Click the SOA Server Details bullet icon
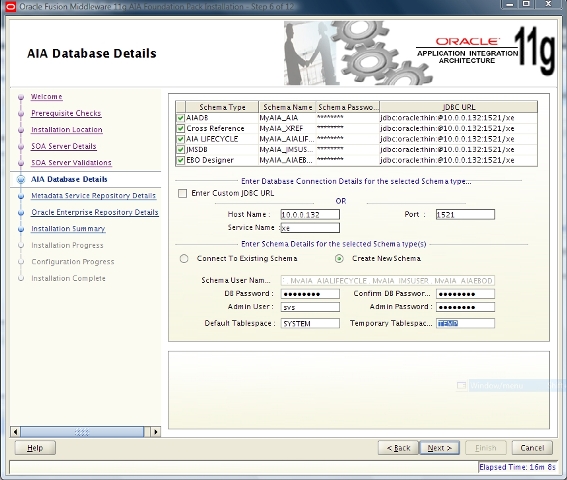This screenshot has height=480, width=567. coord(21,146)
